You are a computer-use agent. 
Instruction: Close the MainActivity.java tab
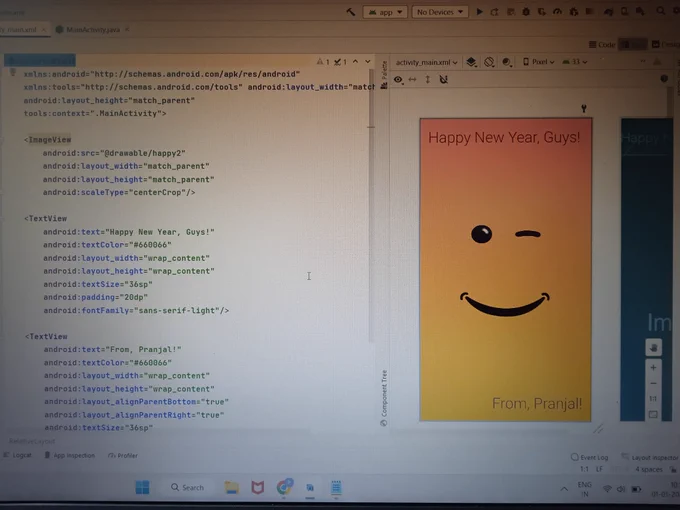(x=127, y=29)
